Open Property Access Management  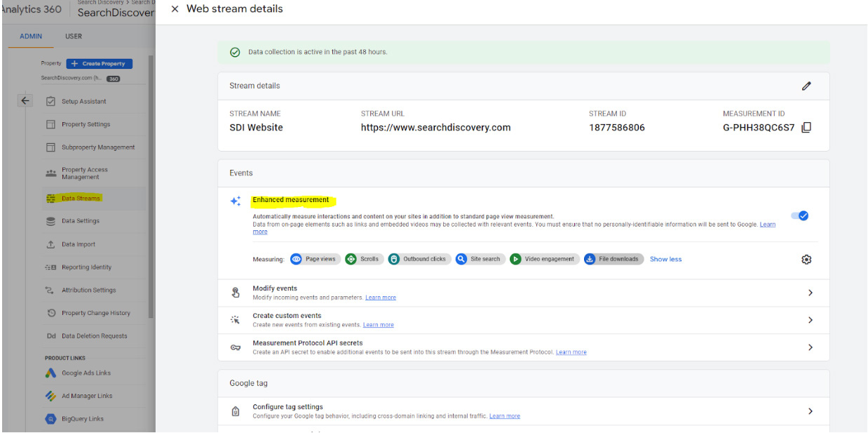85,173
